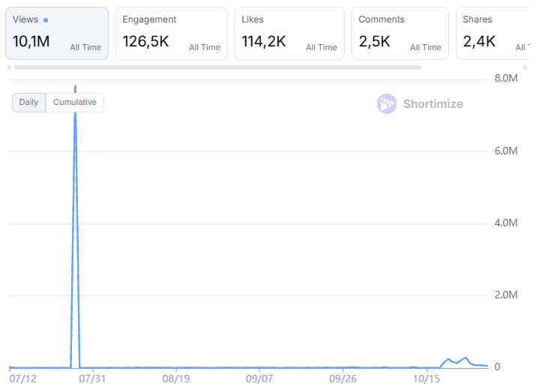Click All Time label in Comments card
The height and width of the screenshot is (392, 539).
tap(426, 47)
